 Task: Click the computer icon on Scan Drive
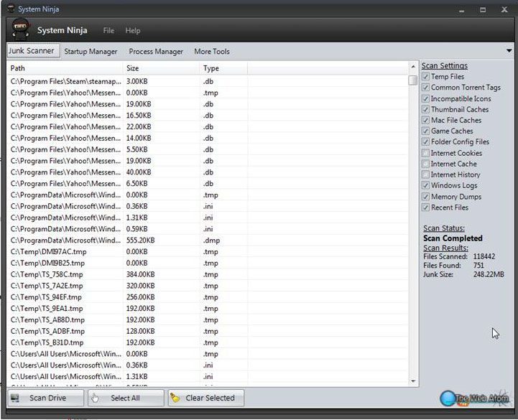(x=15, y=398)
